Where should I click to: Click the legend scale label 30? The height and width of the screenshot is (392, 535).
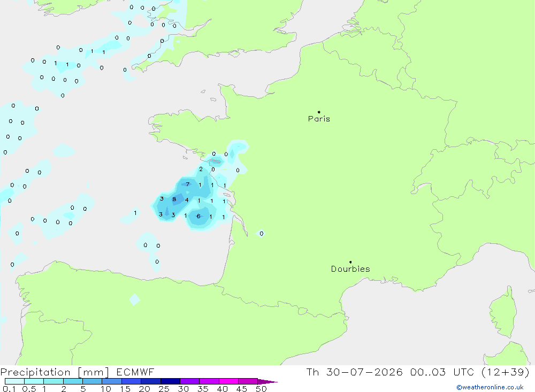tap(183, 389)
